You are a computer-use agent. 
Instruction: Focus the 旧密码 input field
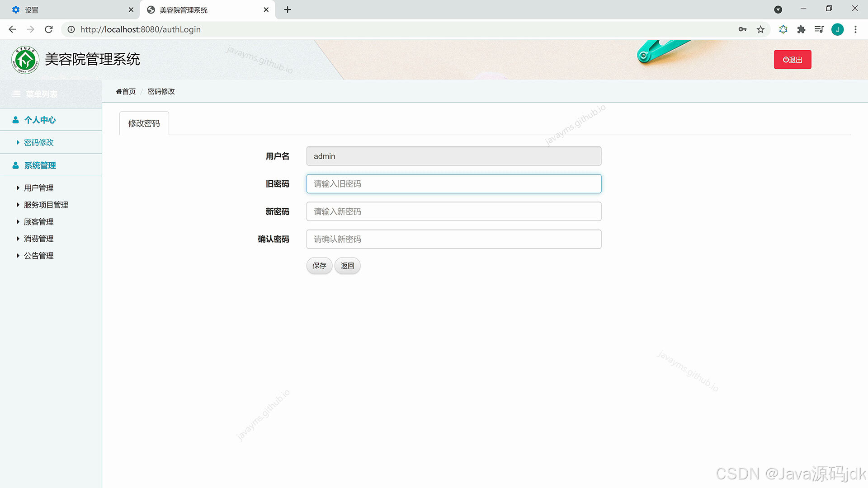[453, 184]
